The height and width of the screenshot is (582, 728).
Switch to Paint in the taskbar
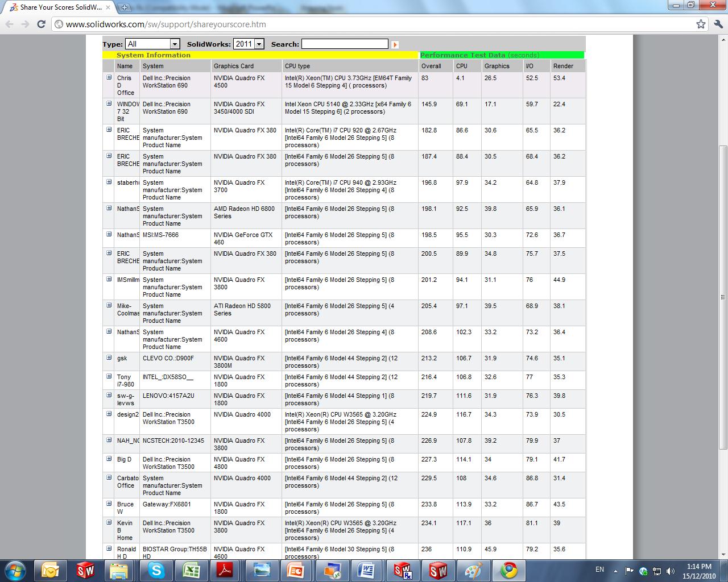(x=473, y=570)
